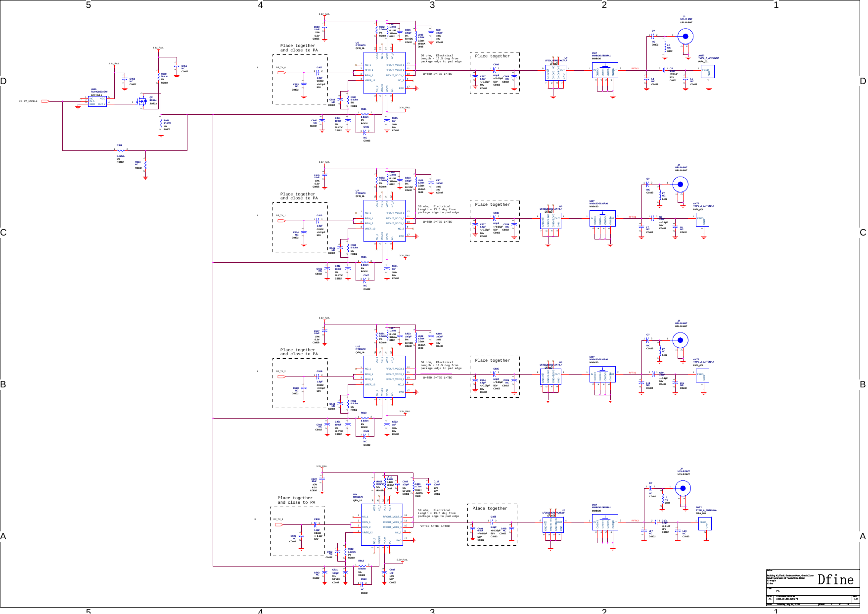
Task: Click zone label D on the left border
Action: tap(3, 81)
